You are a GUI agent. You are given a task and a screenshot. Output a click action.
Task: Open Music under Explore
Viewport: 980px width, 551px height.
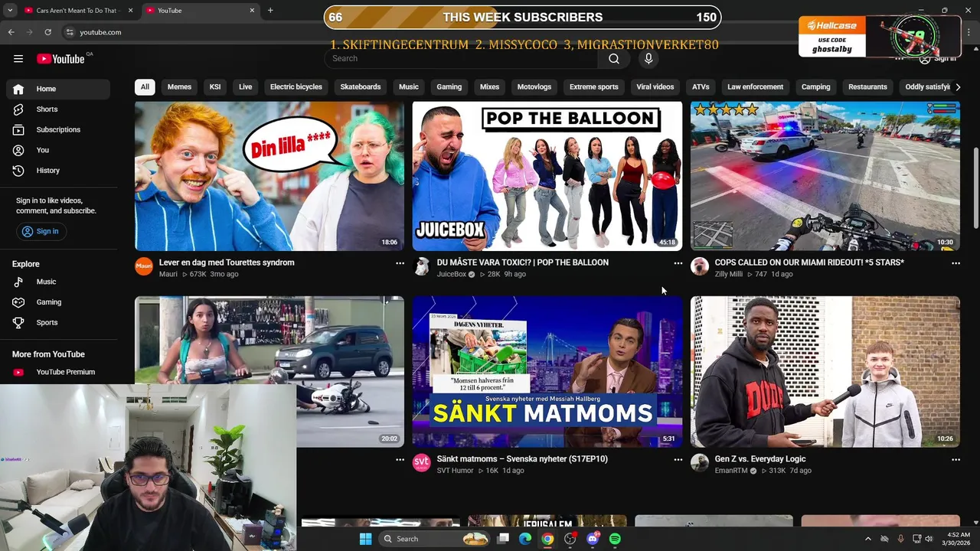pos(58,282)
